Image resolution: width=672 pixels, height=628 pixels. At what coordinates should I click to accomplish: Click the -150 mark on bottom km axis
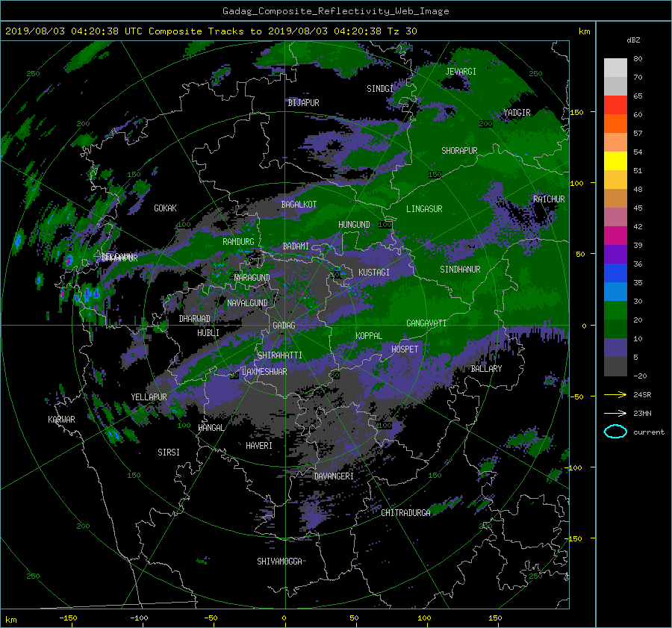coord(68,618)
